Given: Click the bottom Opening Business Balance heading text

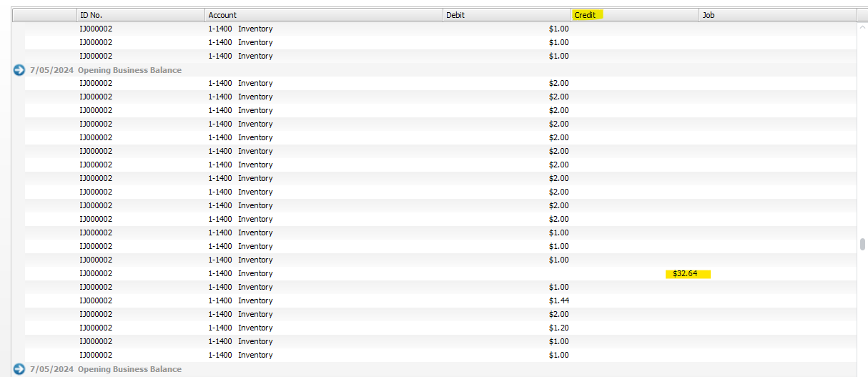Looking at the screenshot, I should point(129,369).
